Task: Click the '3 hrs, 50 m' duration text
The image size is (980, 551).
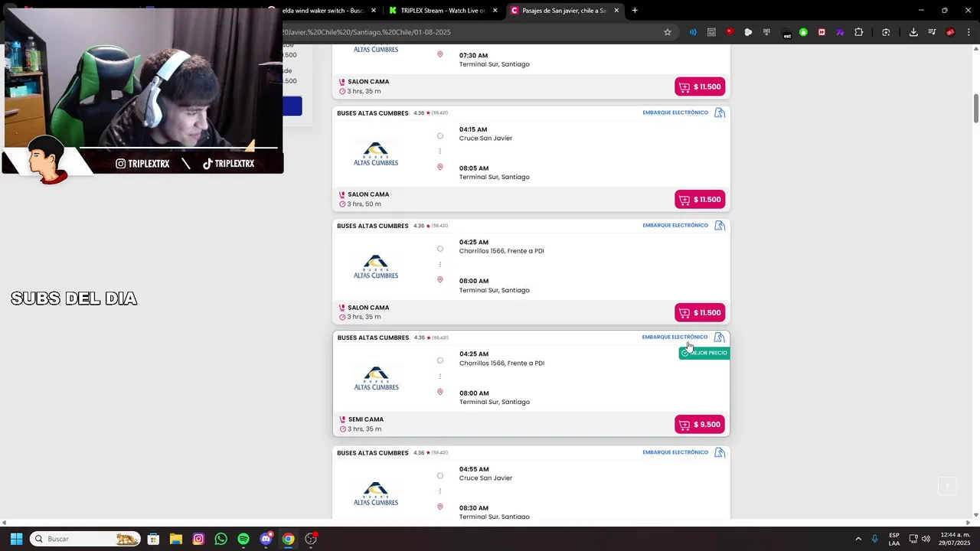Action: click(x=364, y=204)
